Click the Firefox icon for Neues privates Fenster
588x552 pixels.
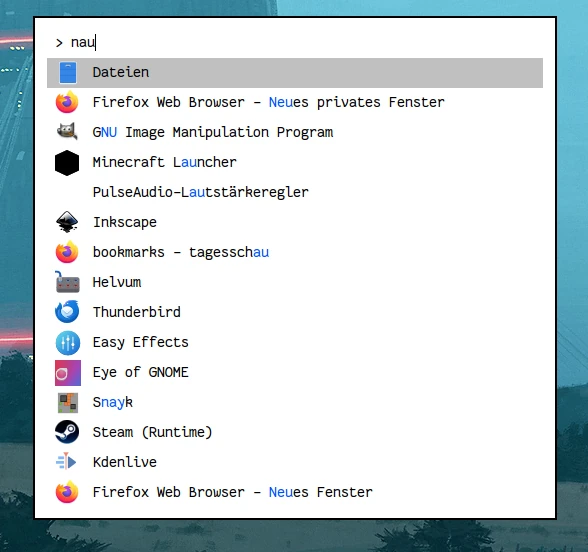tap(67, 102)
